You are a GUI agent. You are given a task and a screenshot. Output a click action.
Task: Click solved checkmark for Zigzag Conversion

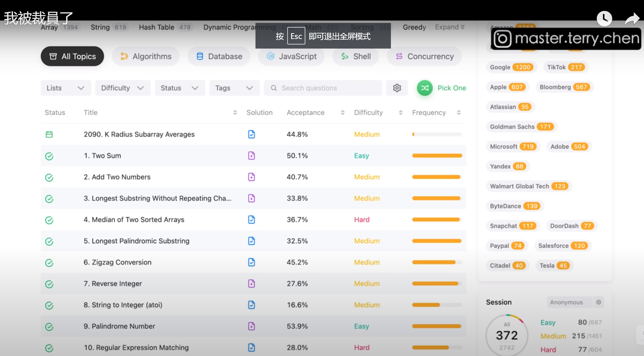tap(49, 263)
